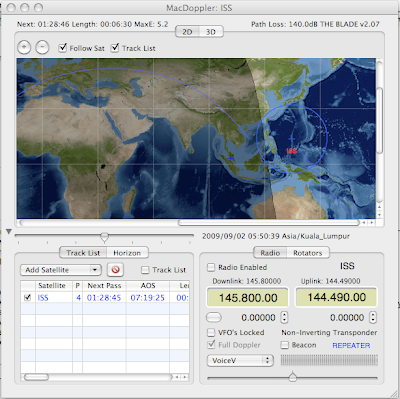
Task: Toggle the disclosure triangle beside time slider
Action: tap(9, 231)
